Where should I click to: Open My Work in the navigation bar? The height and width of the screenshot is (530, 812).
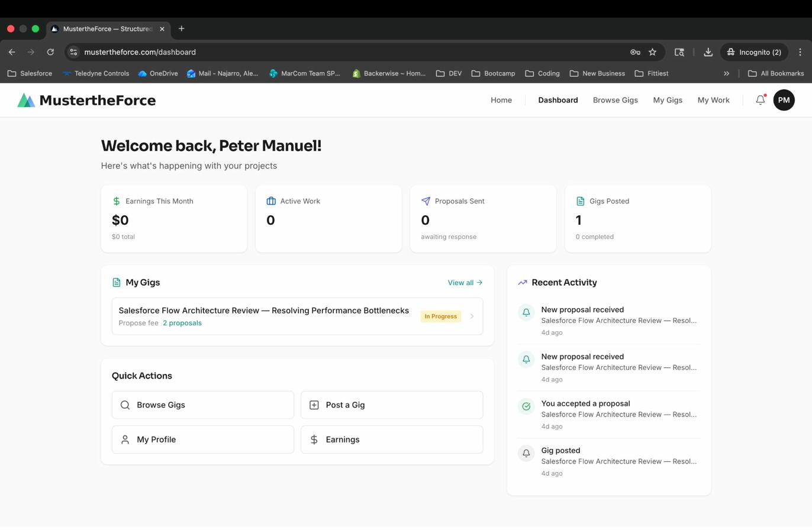[x=713, y=101]
